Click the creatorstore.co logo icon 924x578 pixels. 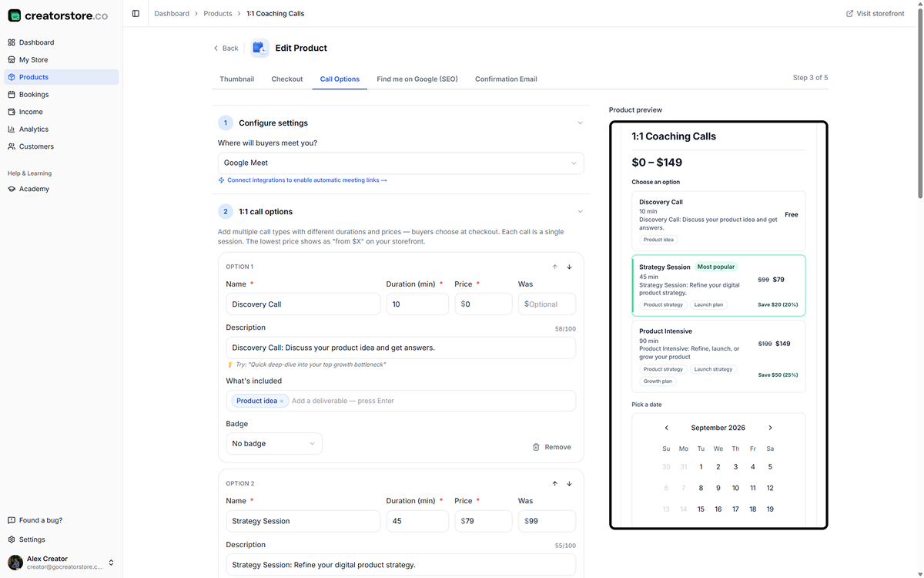15,15
